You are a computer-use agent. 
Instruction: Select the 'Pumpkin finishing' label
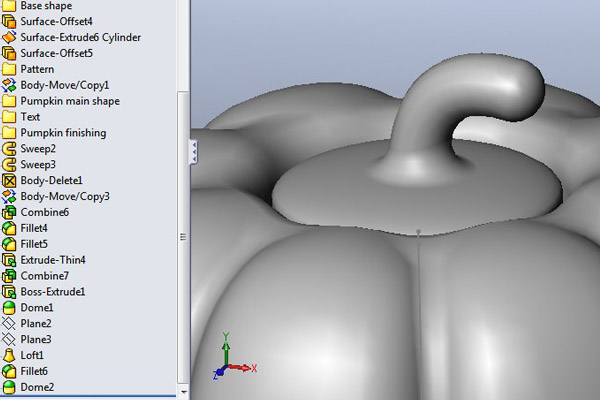[x=63, y=133]
